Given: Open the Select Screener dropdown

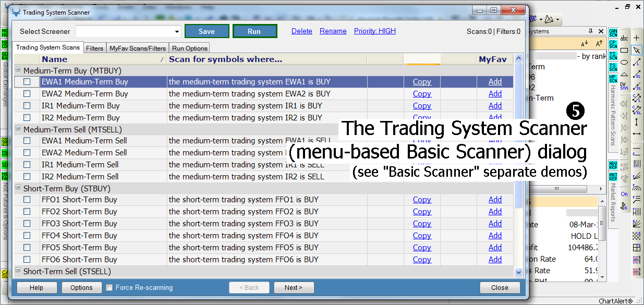Looking at the screenshot, I should [177, 31].
